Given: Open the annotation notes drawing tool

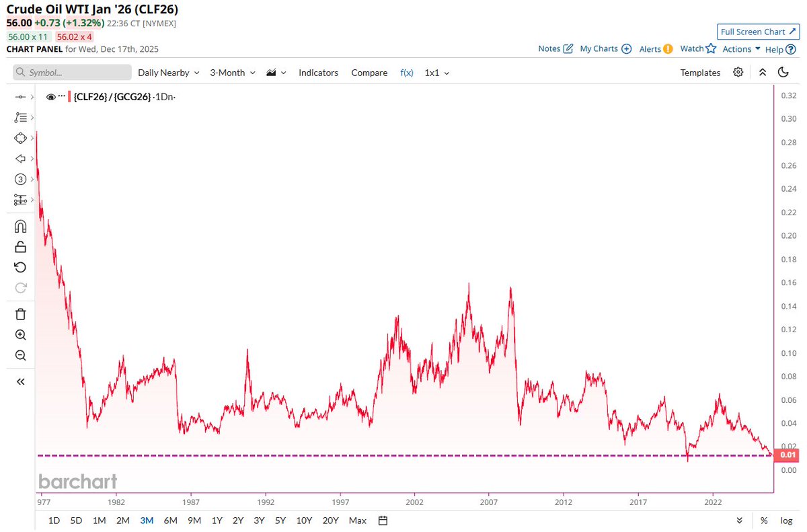Looking at the screenshot, I should tap(20, 117).
